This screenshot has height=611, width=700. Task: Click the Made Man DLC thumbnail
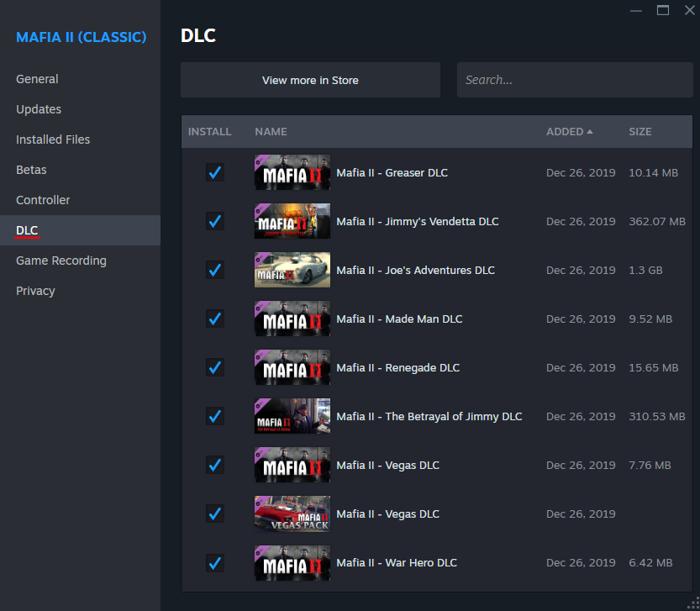[x=292, y=319]
